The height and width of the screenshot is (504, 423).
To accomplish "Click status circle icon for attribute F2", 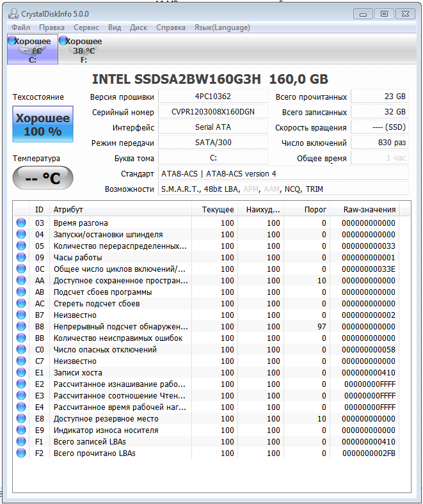I will tap(21, 453).
